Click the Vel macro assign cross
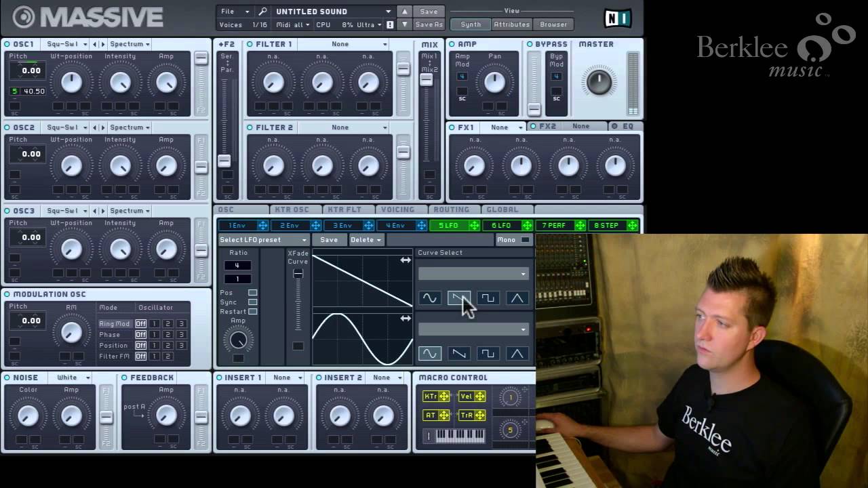The image size is (868, 488). click(479, 396)
